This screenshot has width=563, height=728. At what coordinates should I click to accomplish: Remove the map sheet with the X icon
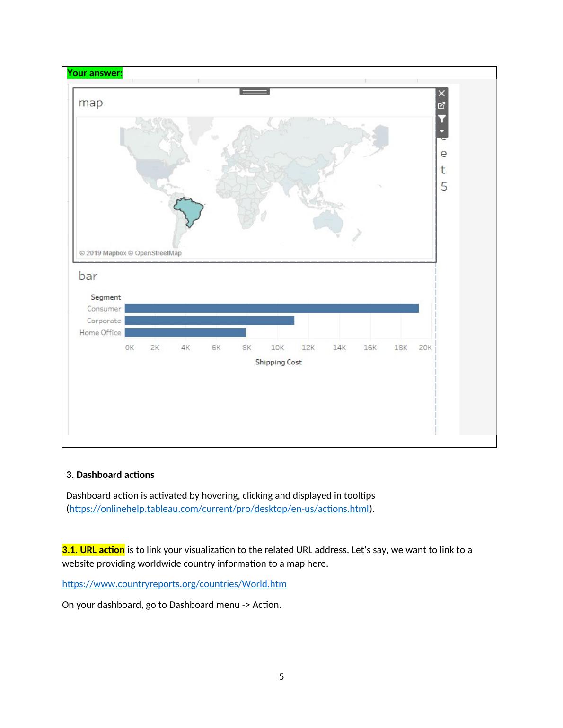[x=441, y=94]
